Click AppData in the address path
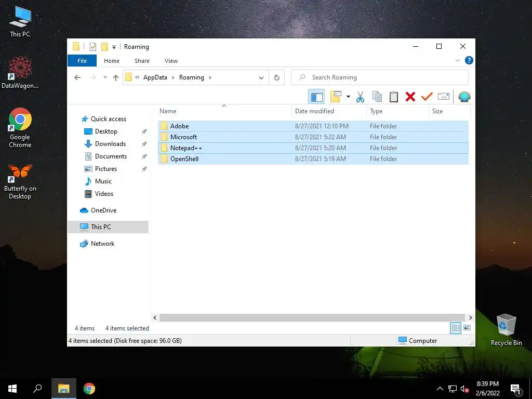Viewport: 532px width, 399px height. (x=155, y=77)
